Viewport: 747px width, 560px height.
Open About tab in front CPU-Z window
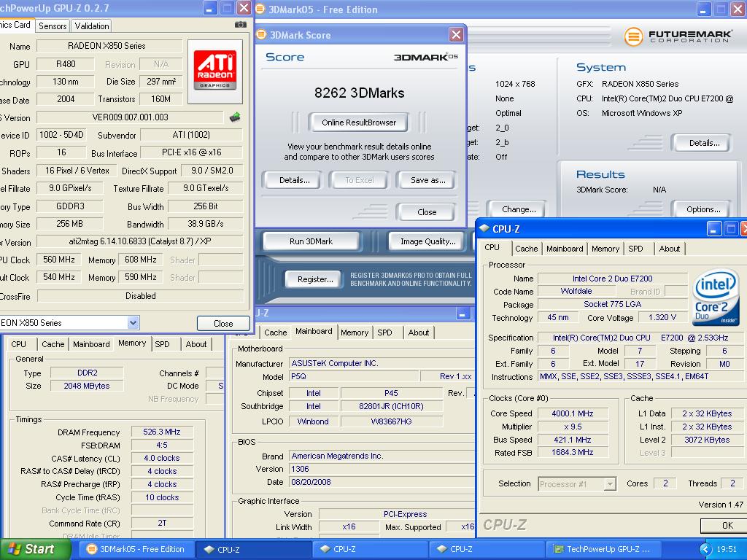pyautogui.click(x=670, y=249)
